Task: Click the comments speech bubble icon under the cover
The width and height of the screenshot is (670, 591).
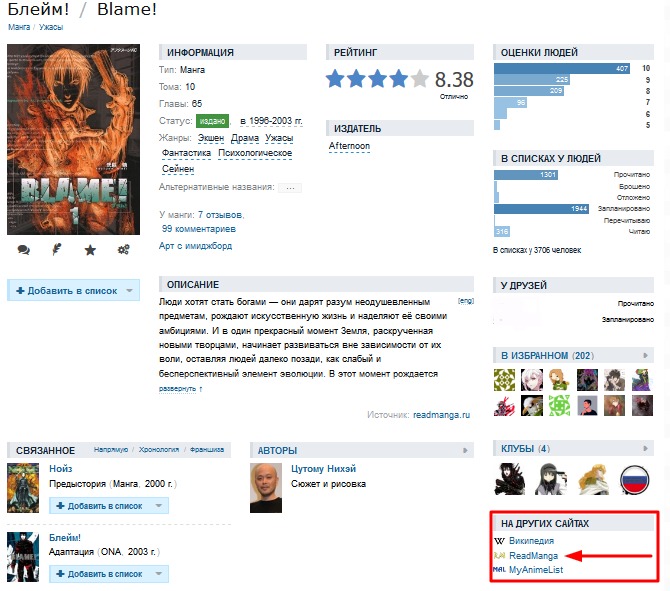Action: pos(24,250)
